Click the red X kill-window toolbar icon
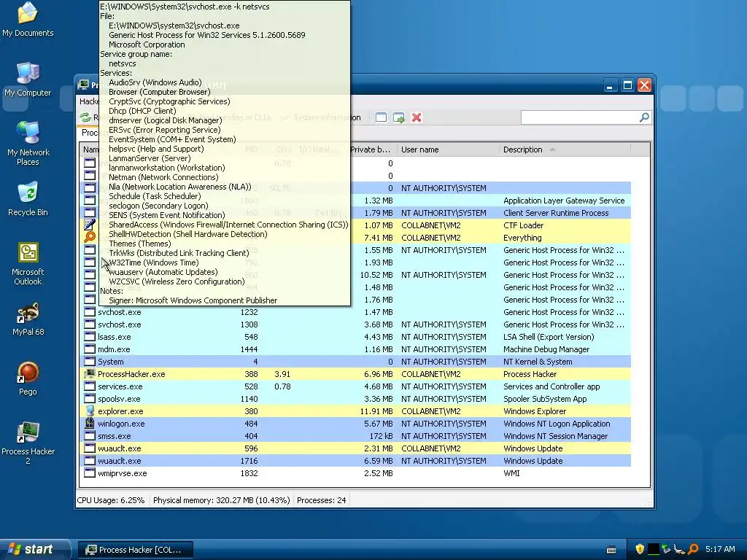The image size is (747, 560). [417, 117]
